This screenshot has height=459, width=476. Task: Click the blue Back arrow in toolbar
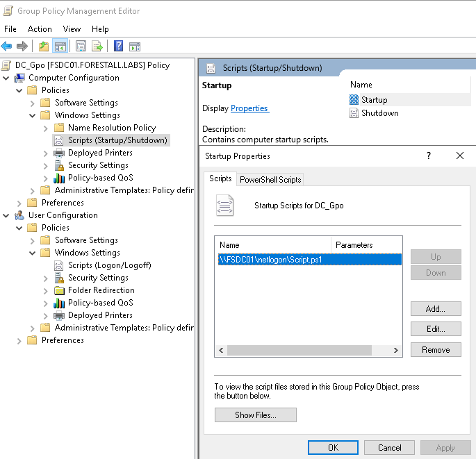pyautogui.click(x=7, y=47)
